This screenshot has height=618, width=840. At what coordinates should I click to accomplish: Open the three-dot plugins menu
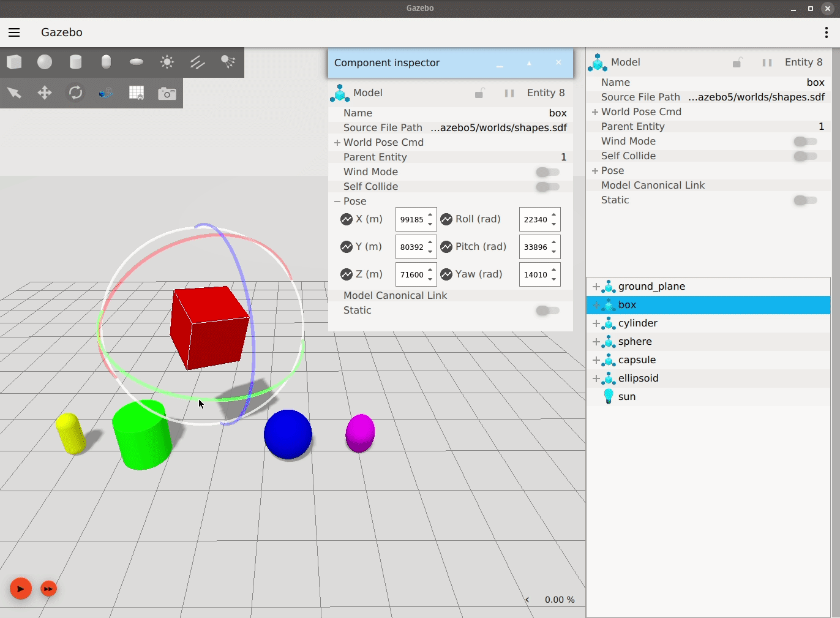[827, 32]
